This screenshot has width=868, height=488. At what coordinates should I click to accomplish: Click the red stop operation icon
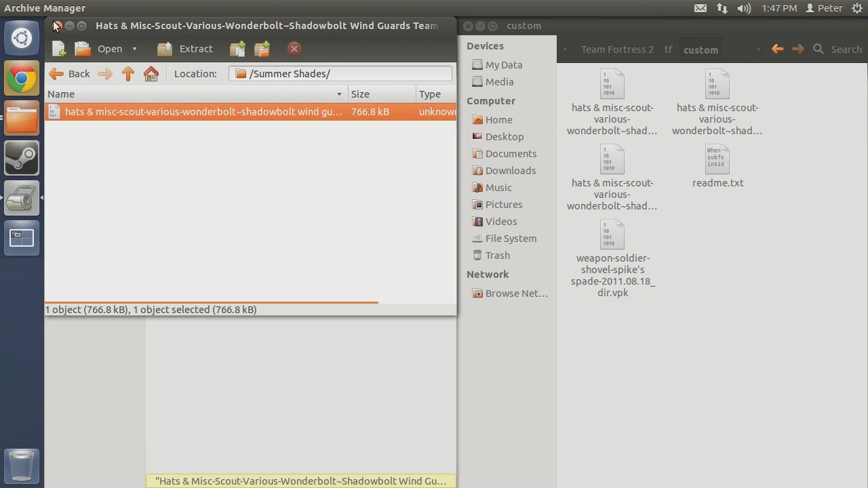coord(294,49)
